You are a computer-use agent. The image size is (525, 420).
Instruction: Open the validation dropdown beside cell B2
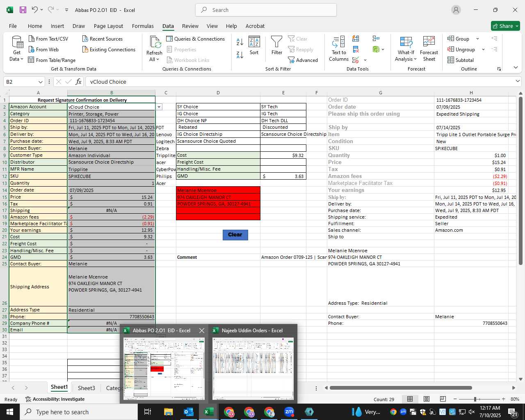point(159,107)
